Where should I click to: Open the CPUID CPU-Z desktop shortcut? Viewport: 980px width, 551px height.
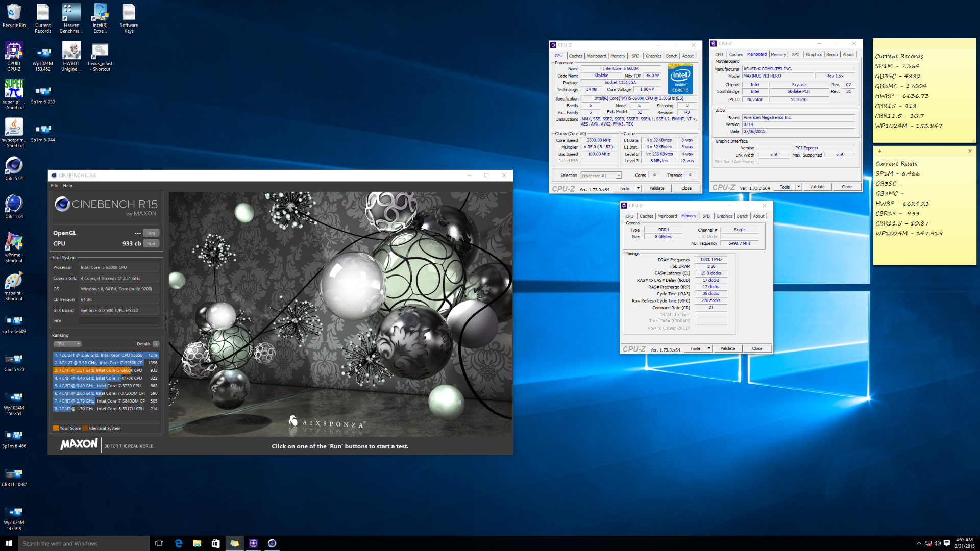click(x=14, y=56)
